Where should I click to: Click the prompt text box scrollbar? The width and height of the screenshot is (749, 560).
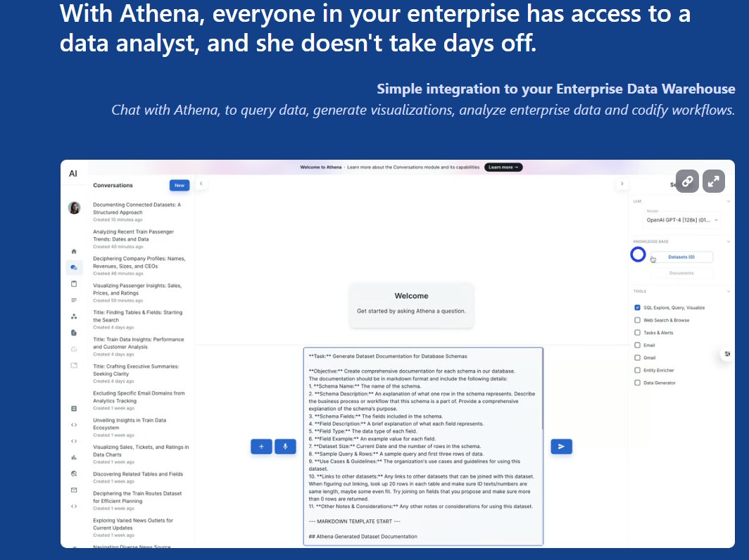click(542, 389)
